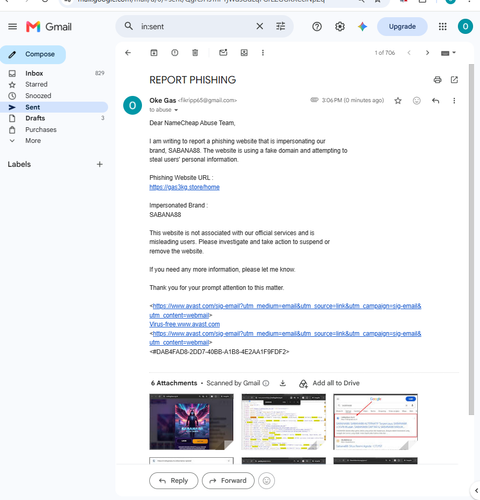Open the main menu hamburger icon
Image resolution: width=480 pixels, height=500 pixels.
tap(12, 26)
